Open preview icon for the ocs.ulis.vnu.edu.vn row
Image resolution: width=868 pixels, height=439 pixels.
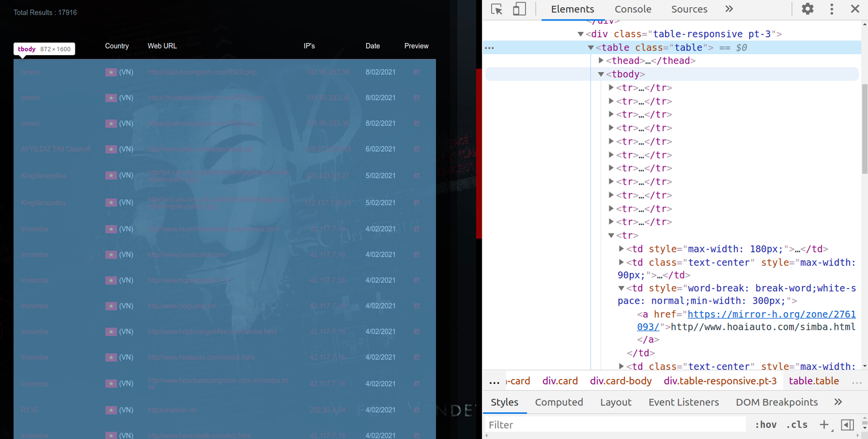[417, 202]
